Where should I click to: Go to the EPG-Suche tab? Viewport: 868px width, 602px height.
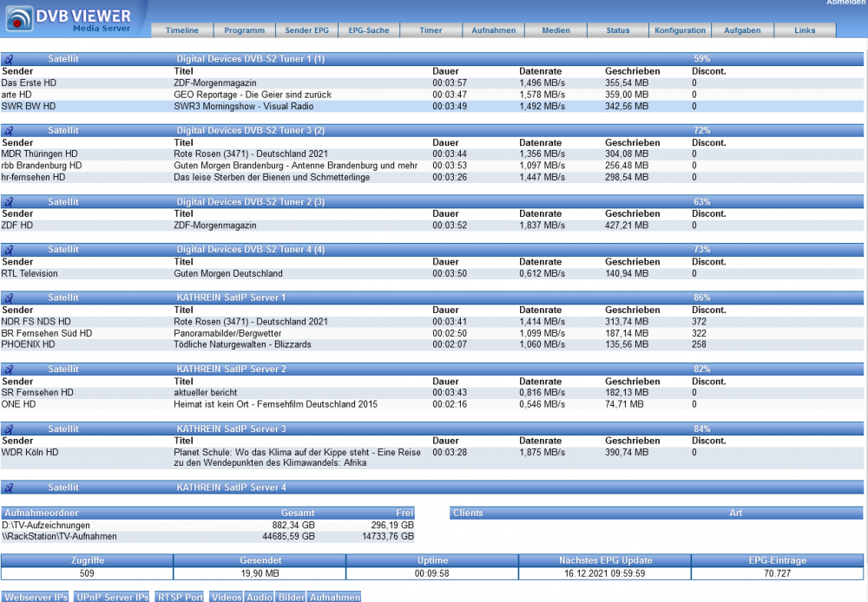point(369,30)
